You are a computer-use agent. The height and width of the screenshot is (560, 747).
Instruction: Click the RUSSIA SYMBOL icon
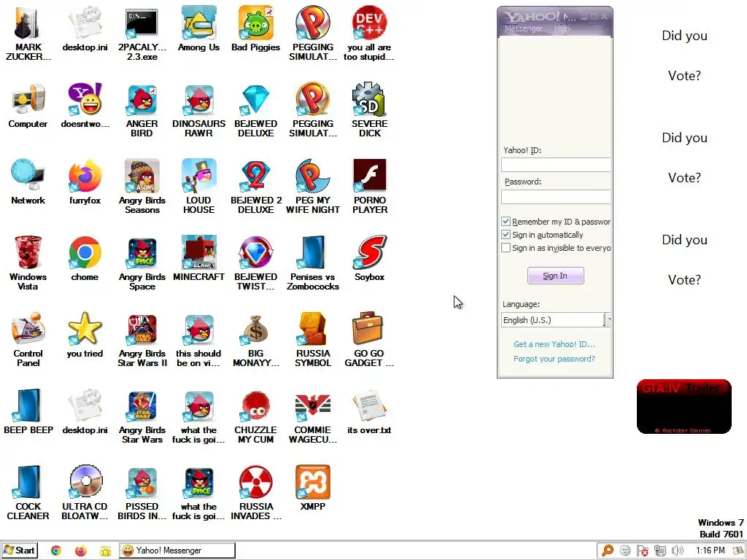click(x=313, y=340)
